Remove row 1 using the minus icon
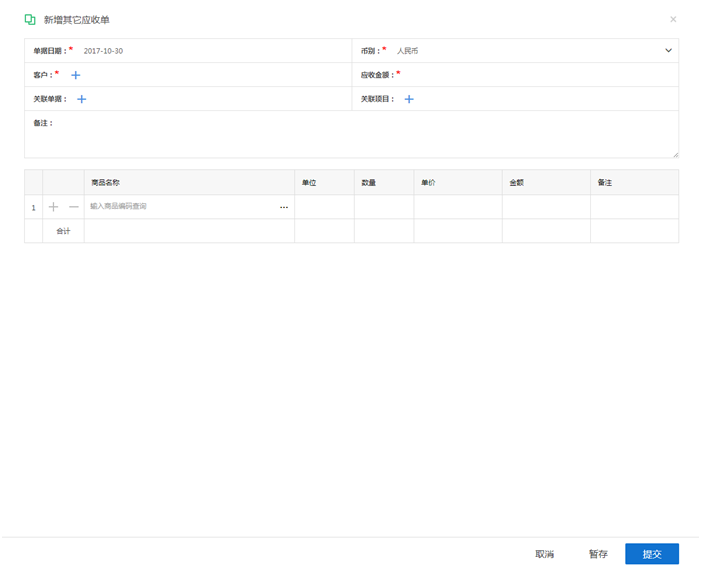 pyautogui.click(x=74, y=207)
